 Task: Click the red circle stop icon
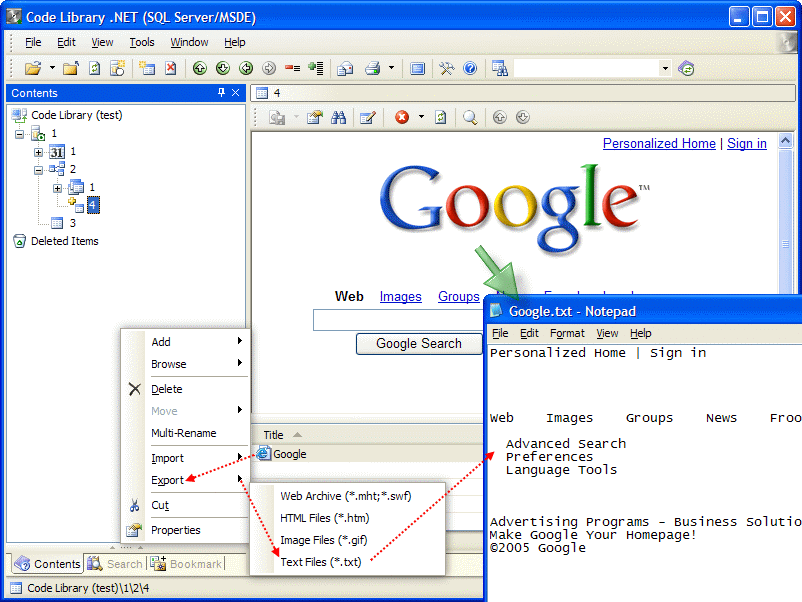[x=402, y=117]
